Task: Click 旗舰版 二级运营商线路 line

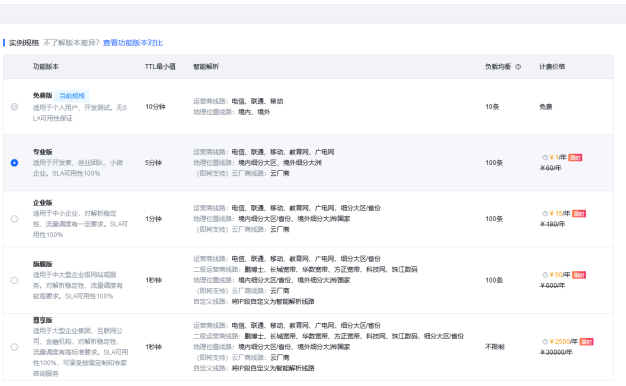Action: click(x=305, y=269)
